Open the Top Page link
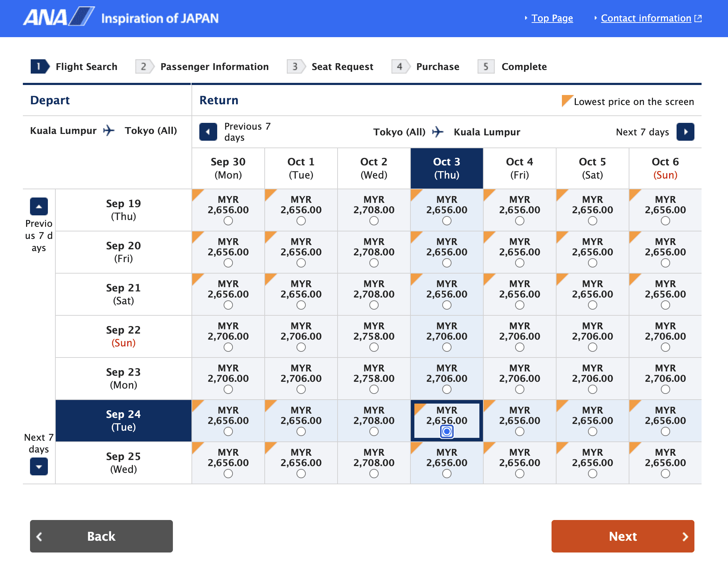 (552, 18)
